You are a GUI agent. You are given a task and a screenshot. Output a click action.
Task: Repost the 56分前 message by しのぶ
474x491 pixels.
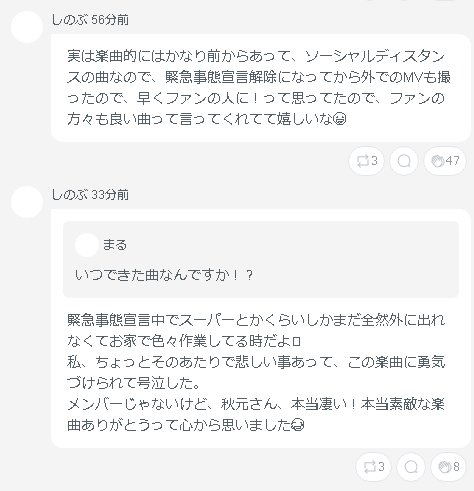coord(366,161)
